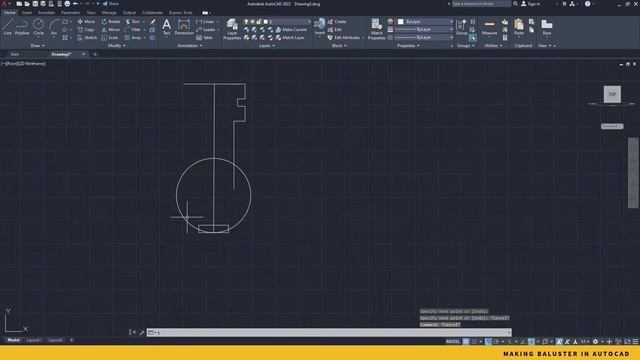Toggle grid display in status bar
Viewport: 640px width, 360px height.
tap(466, 342)
